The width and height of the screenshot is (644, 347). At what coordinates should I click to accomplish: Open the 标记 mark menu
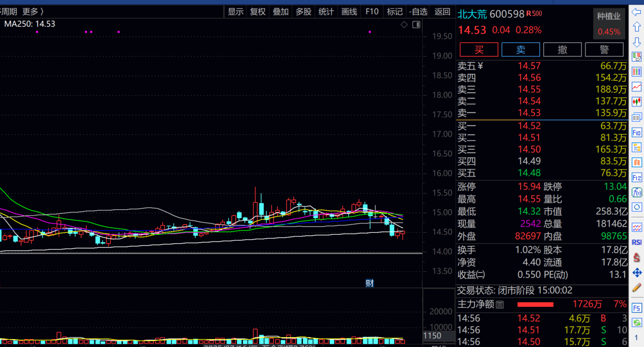[x=395, y=11]
